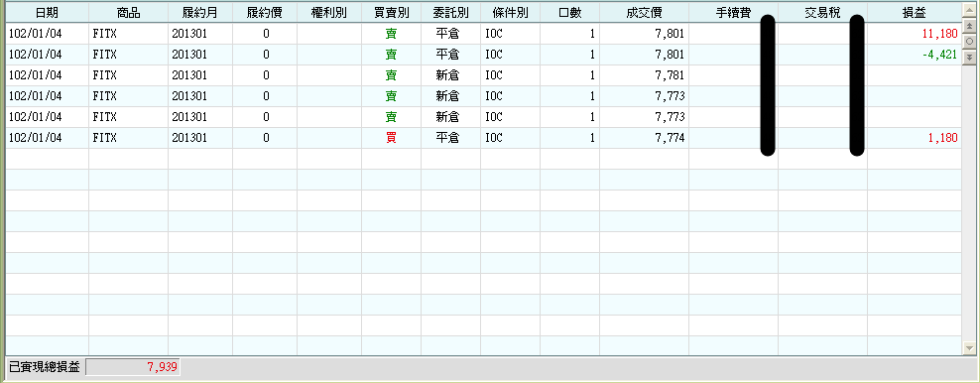The width and height of the screenshot is (980, 383).
Task: Click the 商品 column header
Action: [129, 13]
